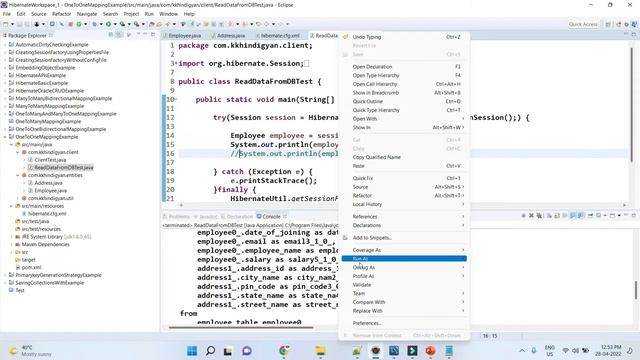
Task: Click the Clear Console icon
Action: click(549, 216)
